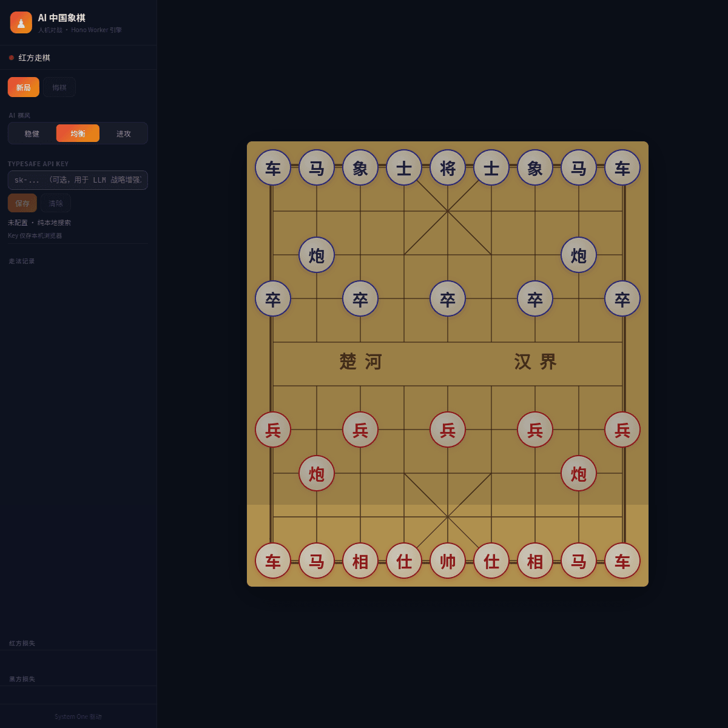Viewport: 728px width, 728px height.
Task: Select the left red 炮 cannon
Action: coord(317,473)
